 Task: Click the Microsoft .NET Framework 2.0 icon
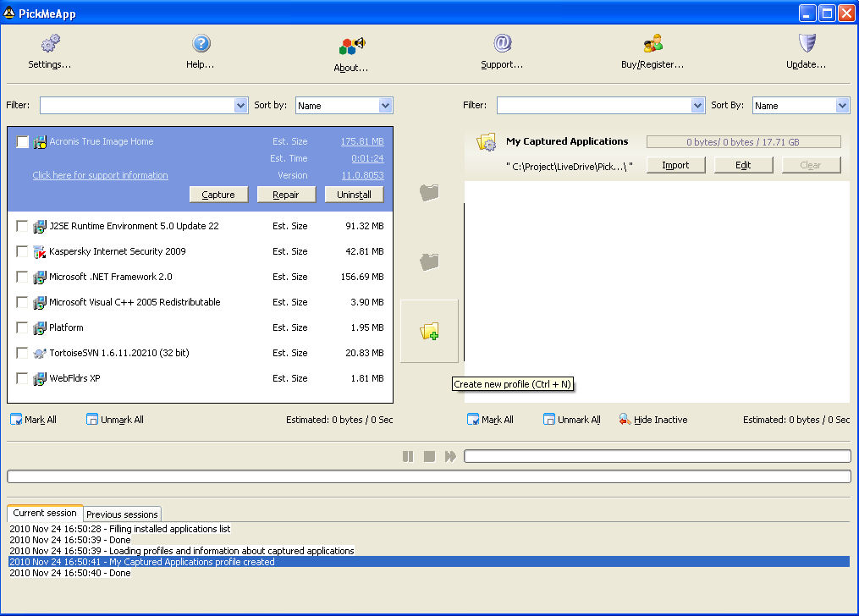coord(40,277)
